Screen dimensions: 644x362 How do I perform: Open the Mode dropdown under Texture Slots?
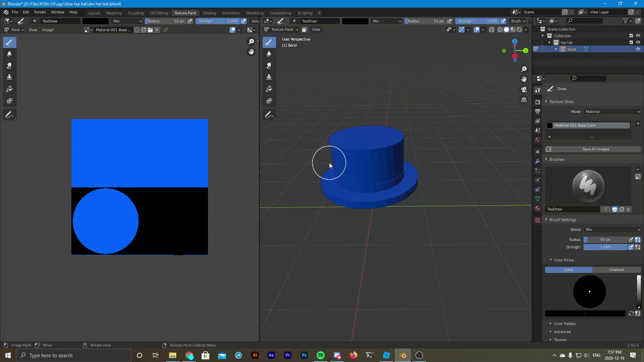coord(612,112)
